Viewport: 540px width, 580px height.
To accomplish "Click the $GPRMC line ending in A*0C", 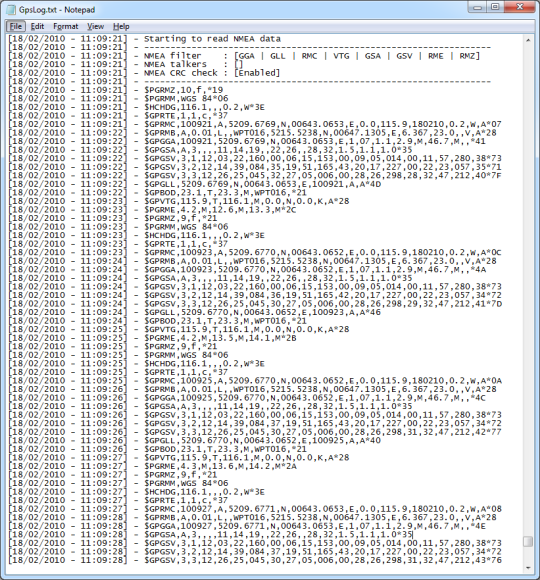I will (255, 253).
